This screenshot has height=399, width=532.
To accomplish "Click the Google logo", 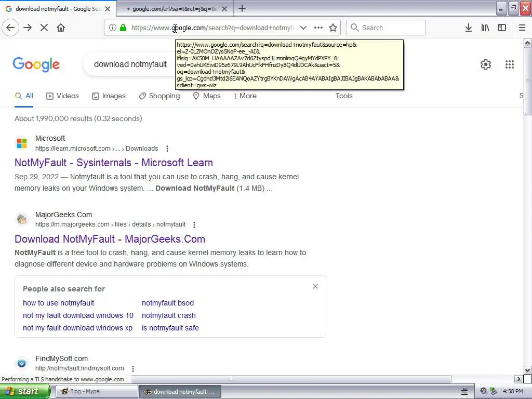I will (x=36, y=64).
